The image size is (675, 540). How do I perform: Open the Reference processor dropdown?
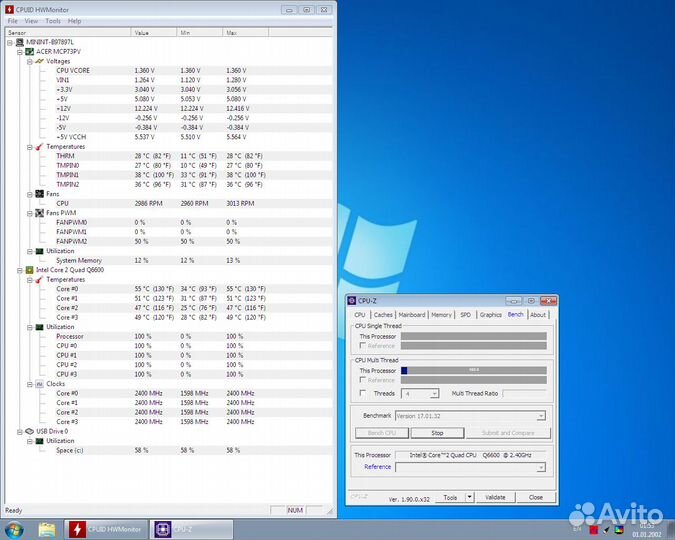(541, 468)
